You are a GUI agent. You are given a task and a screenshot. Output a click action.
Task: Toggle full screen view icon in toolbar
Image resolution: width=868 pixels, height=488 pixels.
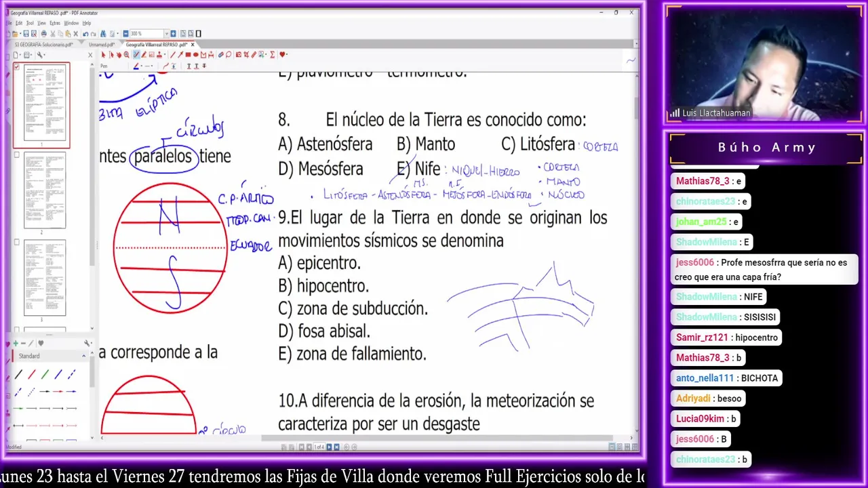[x=198, y=33]
